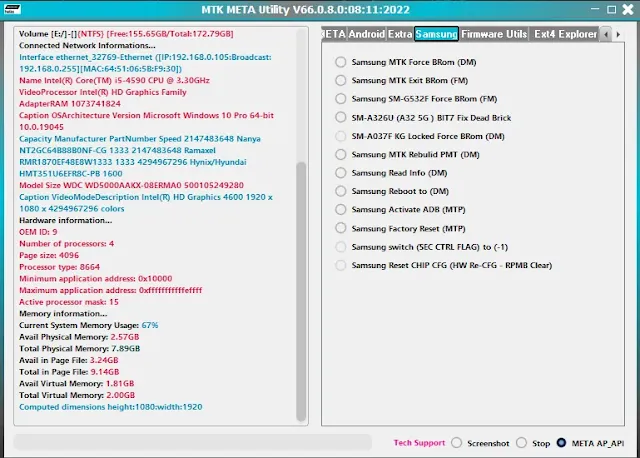Click the Number of processors: 4 line

coord(67,244)
